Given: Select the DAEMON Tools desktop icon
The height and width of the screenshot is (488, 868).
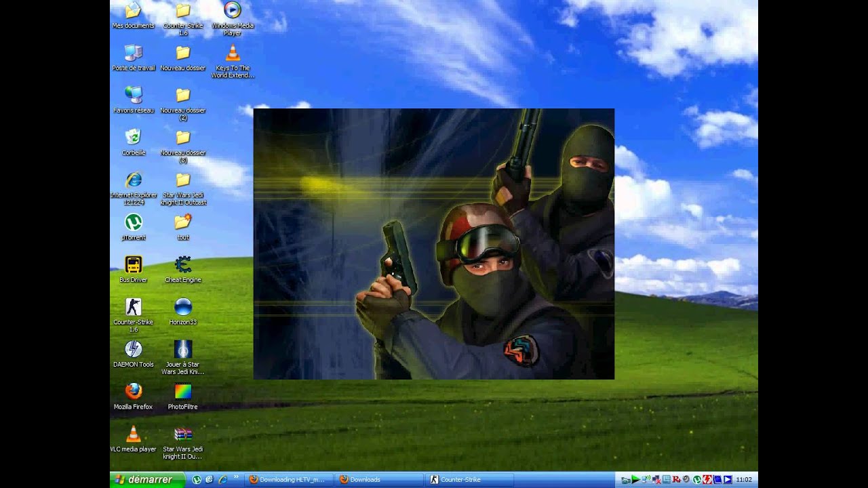Looking at the screenshot, I should click(x=134, y=354).
